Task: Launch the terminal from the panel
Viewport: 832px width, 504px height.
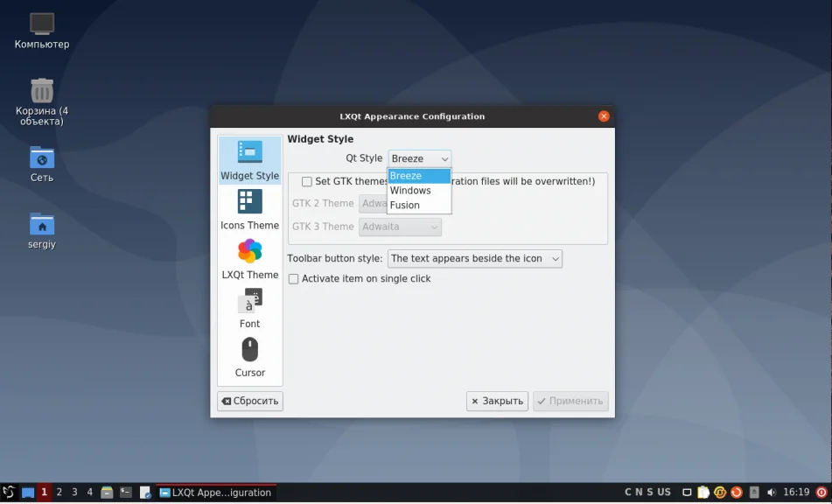Action: tap(126, 493)
